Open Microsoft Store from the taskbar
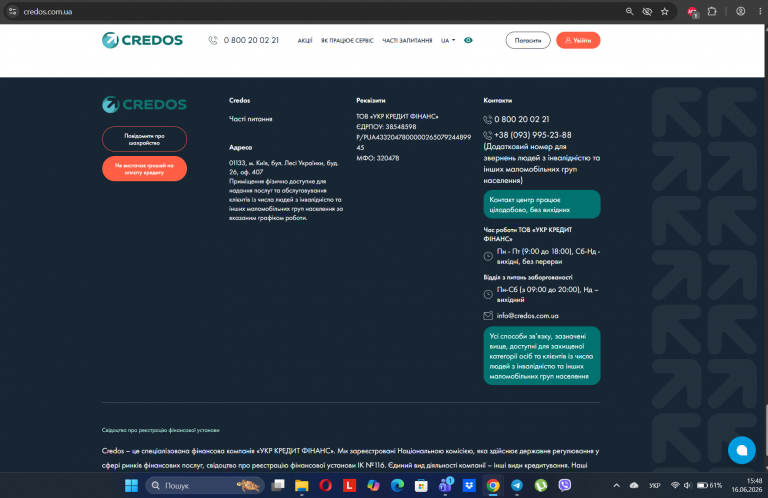The image size is (768, 498). [421, 485]
